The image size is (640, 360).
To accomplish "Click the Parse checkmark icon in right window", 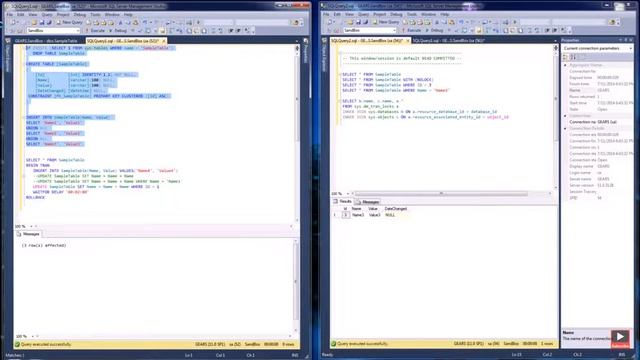I will tap(456, 30).
